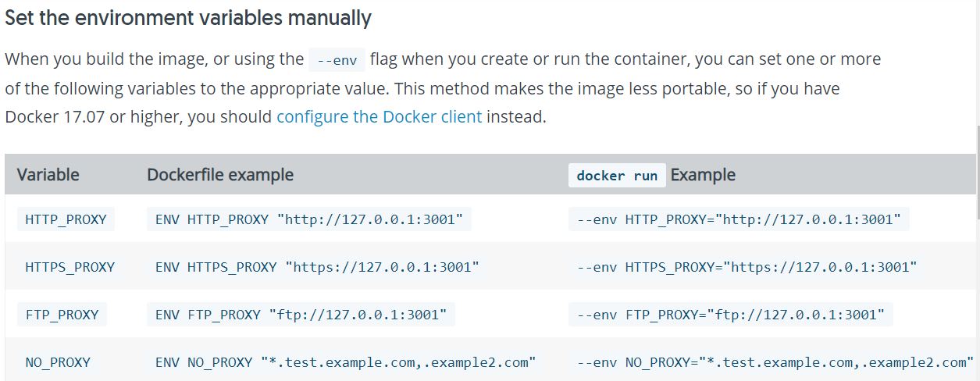980x381 pixels.
Task: Click the NO_PROXY variable name cell
Action: point(58,362)
